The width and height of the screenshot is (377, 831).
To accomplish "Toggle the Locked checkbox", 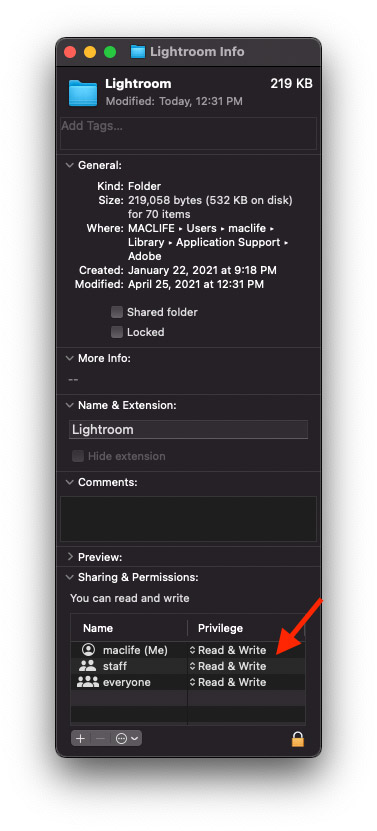I will click(x=117, y=332).
